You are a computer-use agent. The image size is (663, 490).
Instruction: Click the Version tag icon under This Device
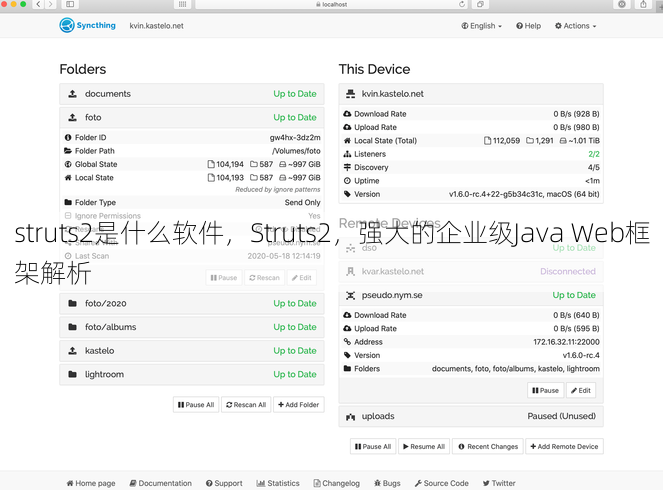coord(347,194)
